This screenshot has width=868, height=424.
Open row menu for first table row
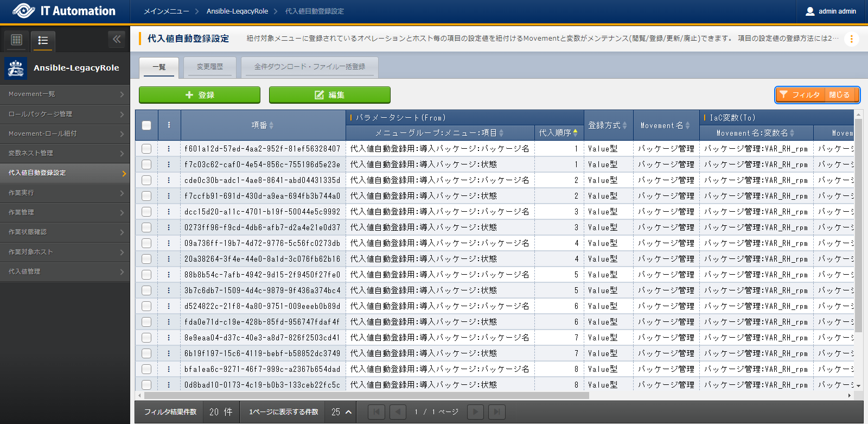(169, 149)
